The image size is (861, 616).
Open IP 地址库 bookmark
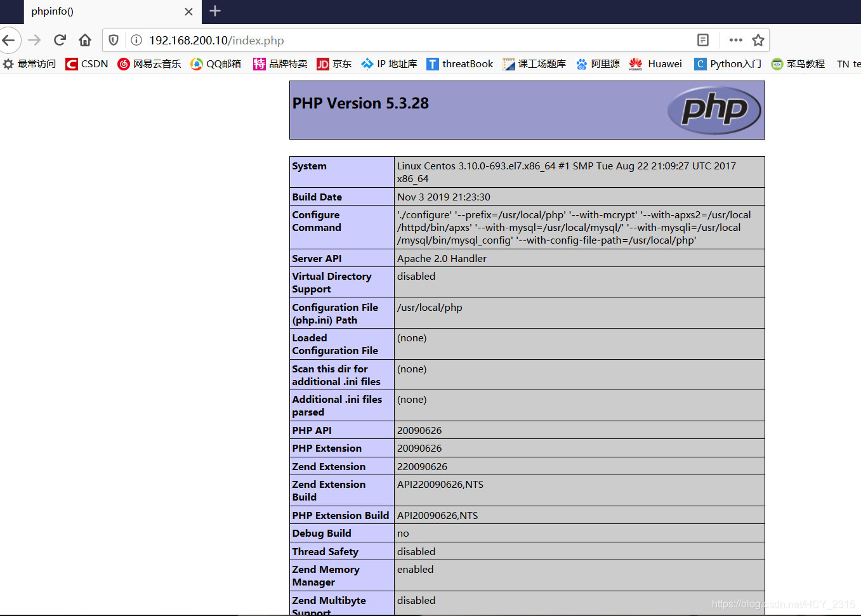pos(390,63)
